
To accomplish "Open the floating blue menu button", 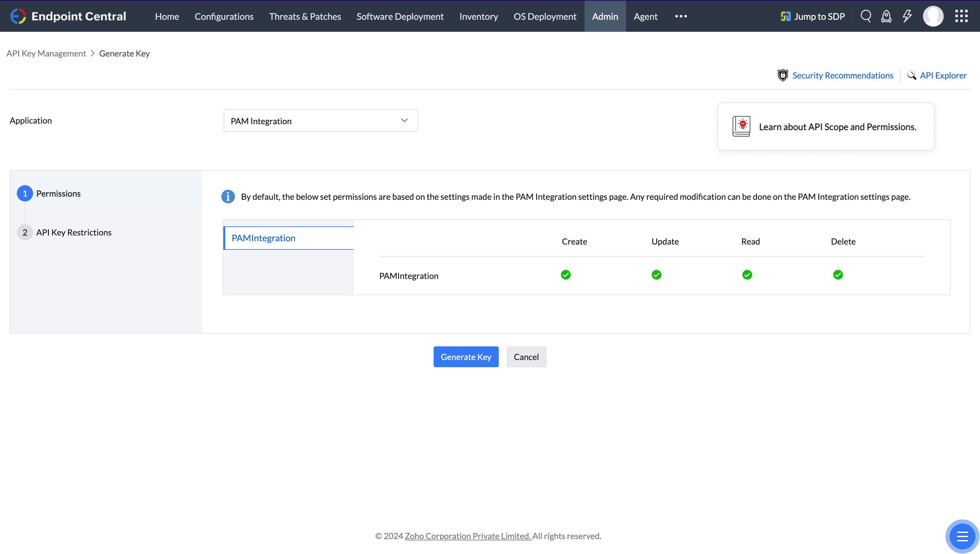I will pyautogui.click(x=962, y=536).
